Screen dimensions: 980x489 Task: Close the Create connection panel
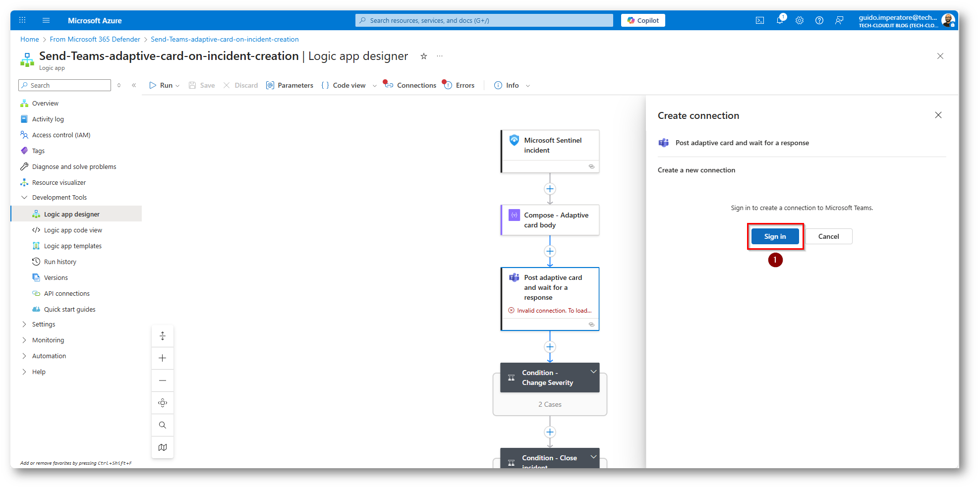pyautogui.click(x=938, y=115)
